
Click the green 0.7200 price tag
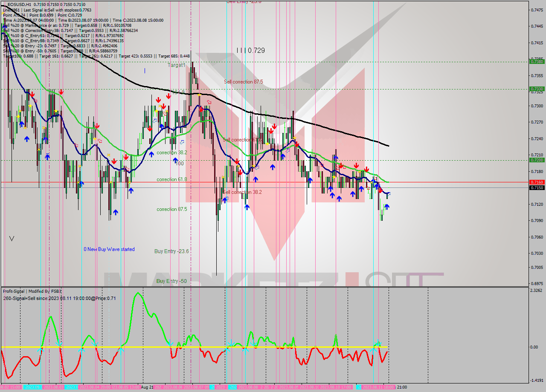[537, 160]
